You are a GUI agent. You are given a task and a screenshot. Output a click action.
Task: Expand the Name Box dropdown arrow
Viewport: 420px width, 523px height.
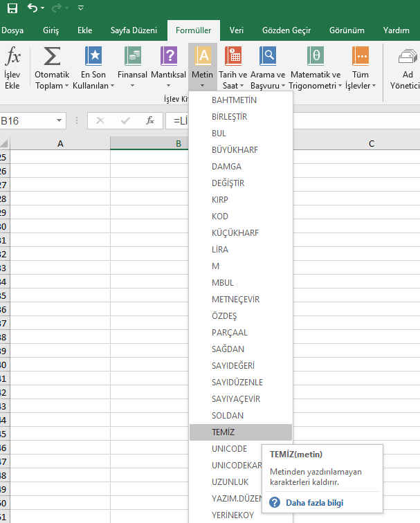click(59, 120)
